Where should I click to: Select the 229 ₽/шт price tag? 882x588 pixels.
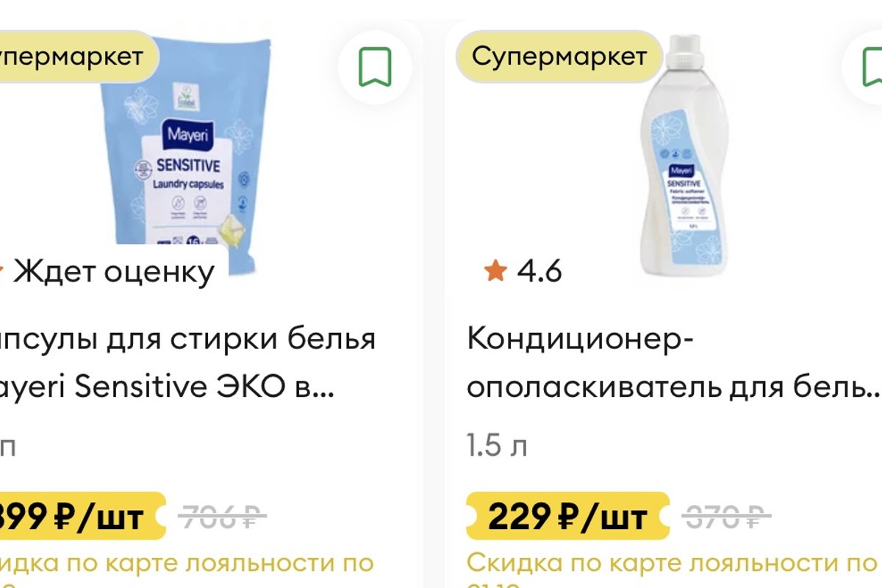click(x=568, y=516)
